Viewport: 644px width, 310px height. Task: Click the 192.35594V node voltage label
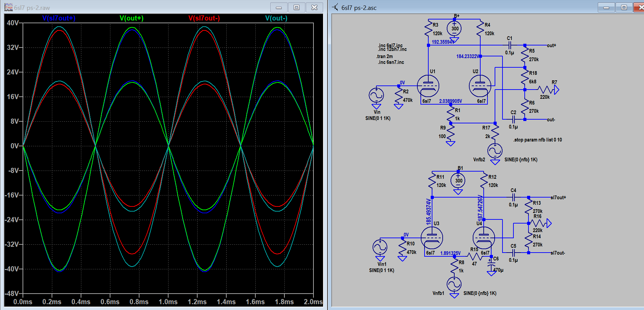[x=443, y=42]
